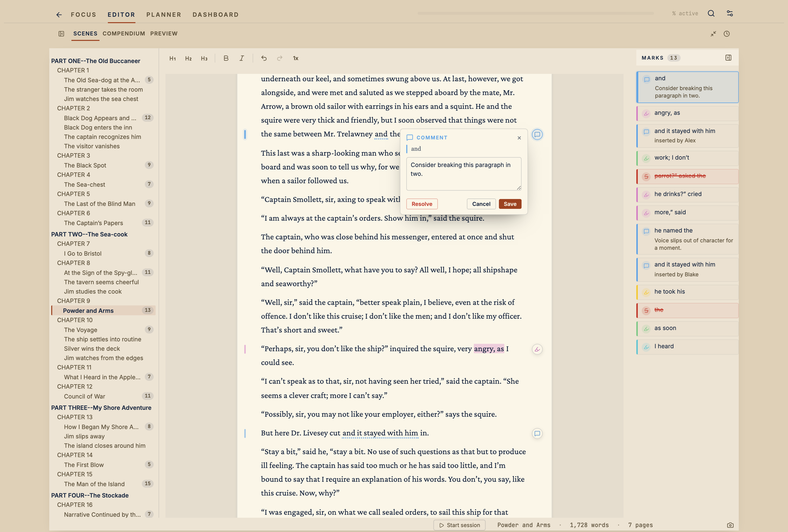Click the Cancel button in comment popup
788x532 pixels.
tap(481, 204)
